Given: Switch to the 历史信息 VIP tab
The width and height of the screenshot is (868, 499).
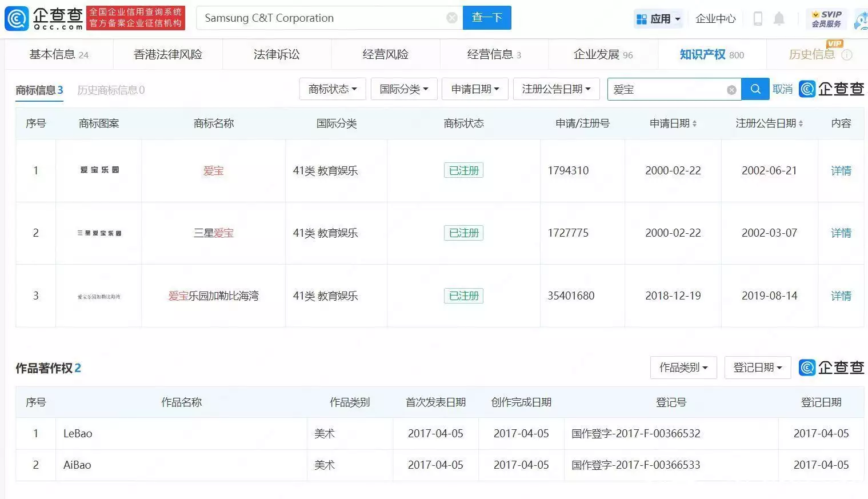Looking at the screenshot, I should 812,54.
